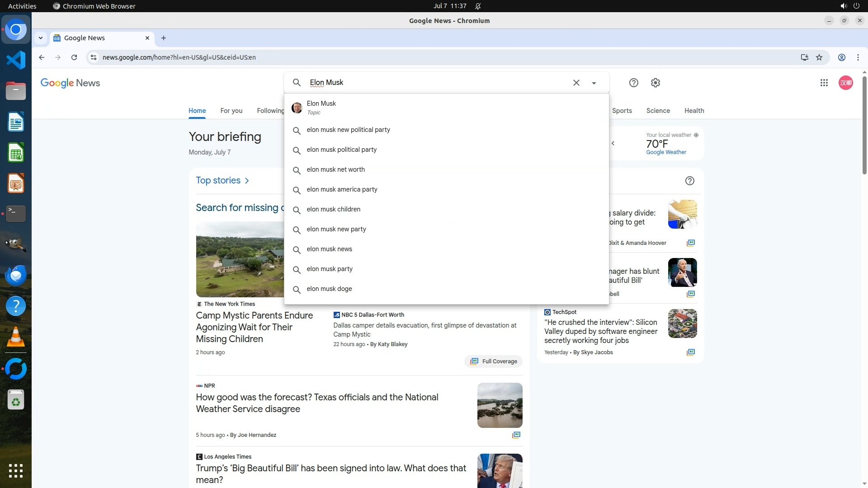Open the Google apps grid
Image resolution: width=868 pixels, height=488 pixels.
tap(824, 83)
